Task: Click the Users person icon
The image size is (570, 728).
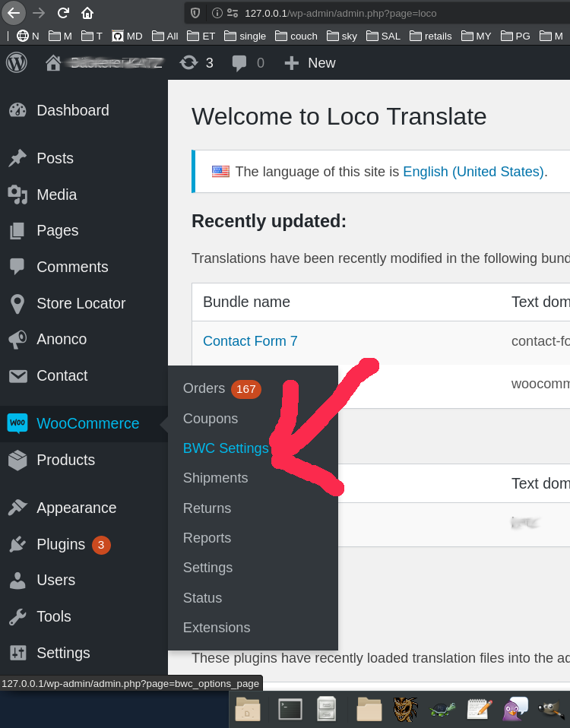Action: [x=17, y=581]
